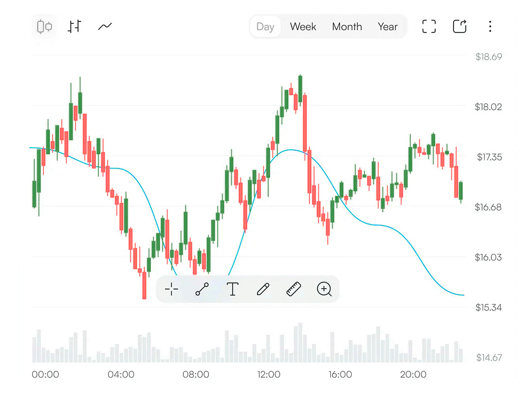Switch to the Month timeframe

click(x=347, y=26)
